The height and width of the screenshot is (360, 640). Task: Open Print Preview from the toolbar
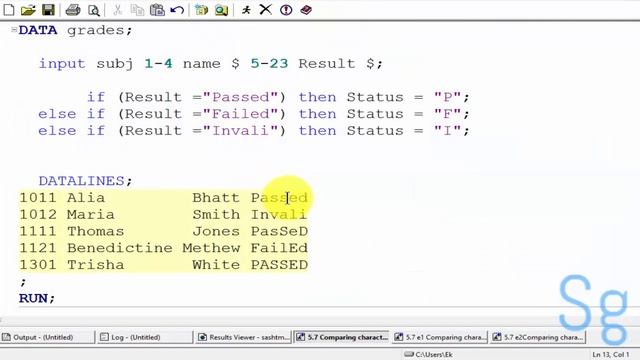94,10
